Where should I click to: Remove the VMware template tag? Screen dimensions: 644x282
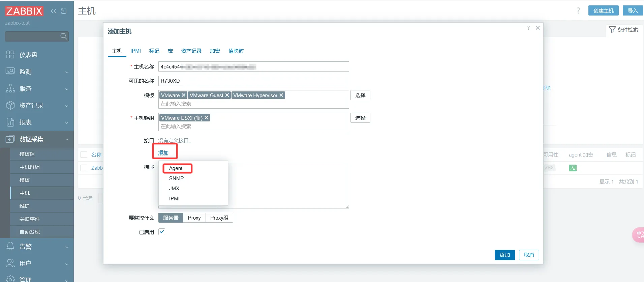click(x=183, y=95)
